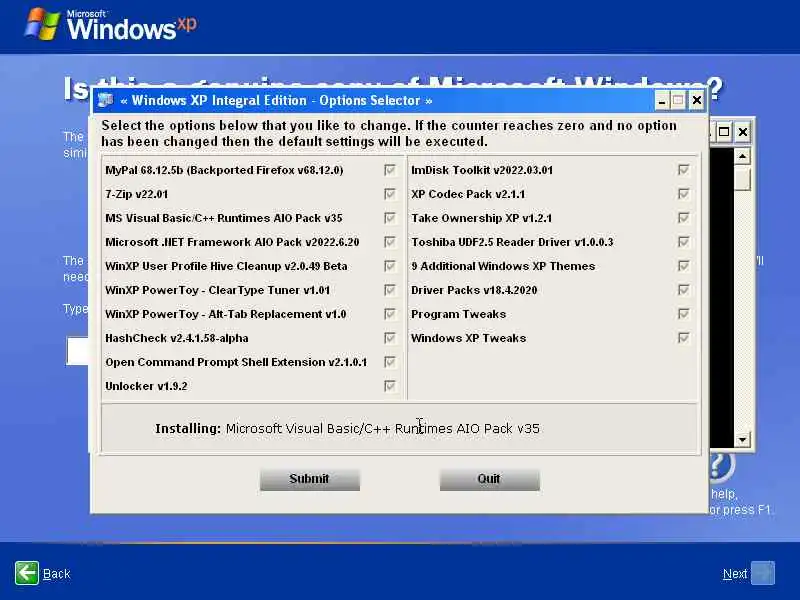Click 'Toshiba UDF2.5 Reader Driver v1.0.0.3' label
This screenshot has width=800, height=600.
click(512, 242)
